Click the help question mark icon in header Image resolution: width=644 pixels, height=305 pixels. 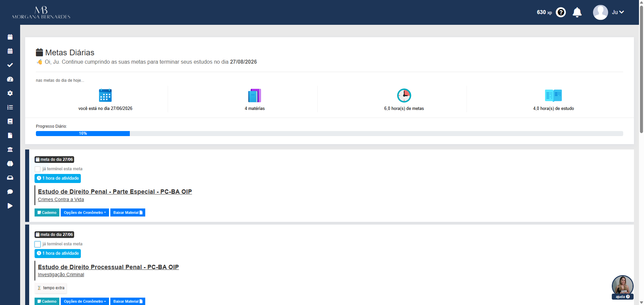click(x=561, y=12)
